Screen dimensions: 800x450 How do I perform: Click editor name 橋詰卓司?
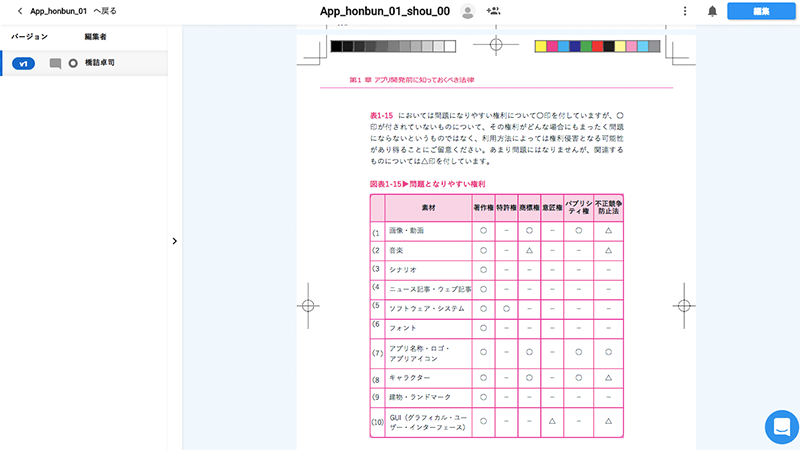pyautogui.click(x=99, y=62)
